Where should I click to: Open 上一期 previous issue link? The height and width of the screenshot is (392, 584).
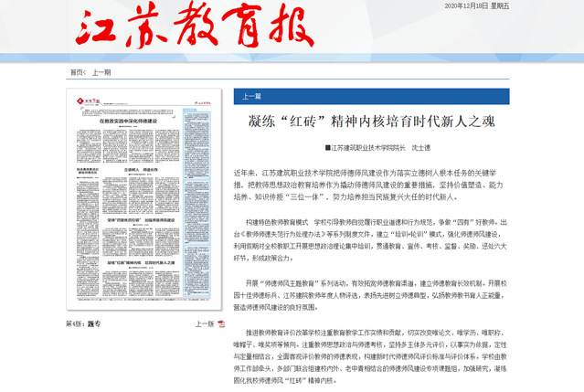pyautogui.click(x=101, y=71)
